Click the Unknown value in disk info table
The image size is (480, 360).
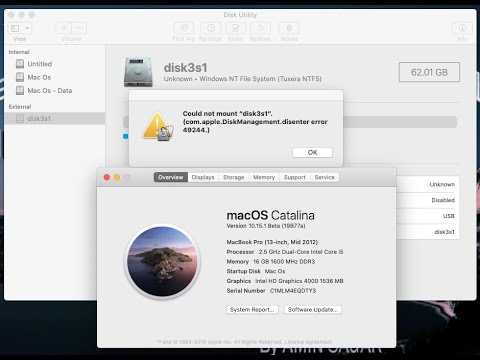[x=442, y=184]
